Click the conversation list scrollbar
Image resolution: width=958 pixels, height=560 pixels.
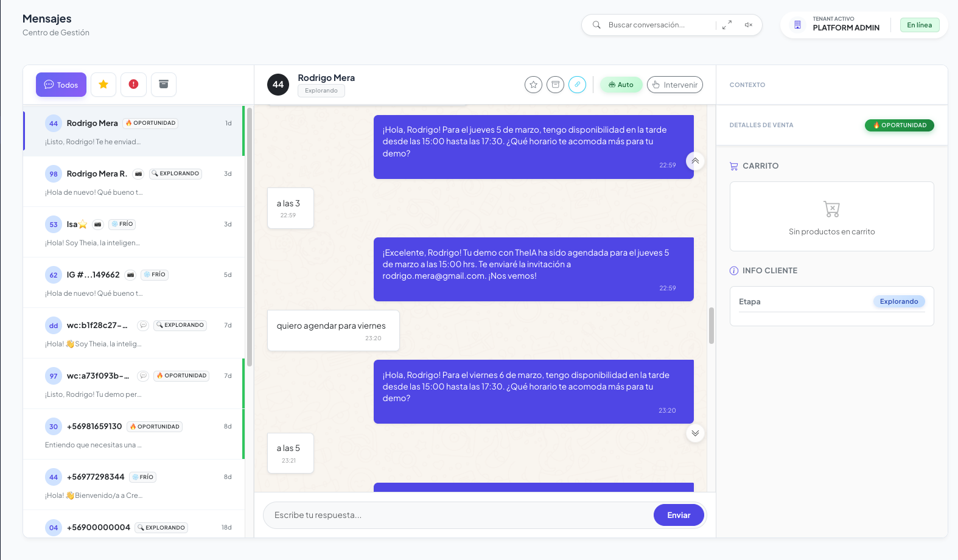[250, 237]
